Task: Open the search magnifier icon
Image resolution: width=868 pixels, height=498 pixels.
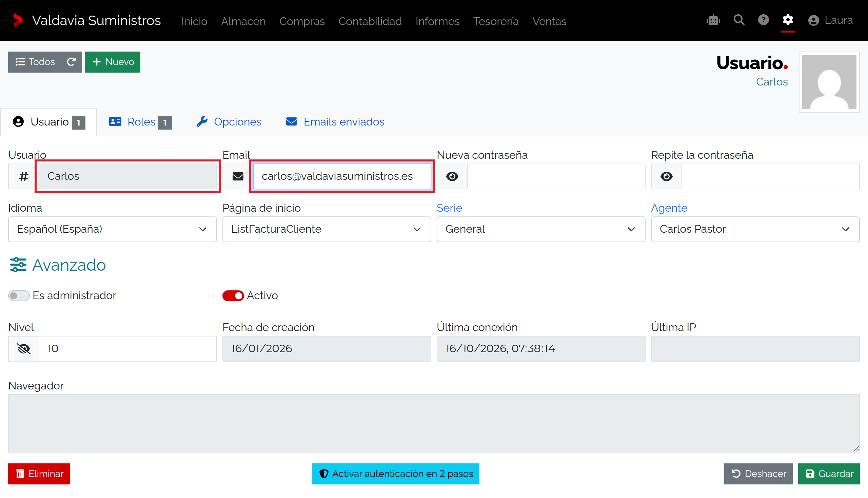Action: 739,20
